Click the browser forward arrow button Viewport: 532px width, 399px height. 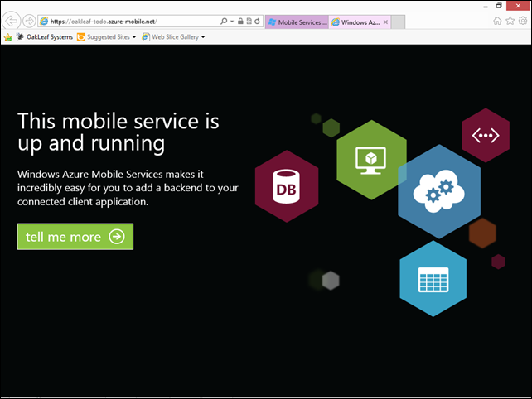click(30, 22)
